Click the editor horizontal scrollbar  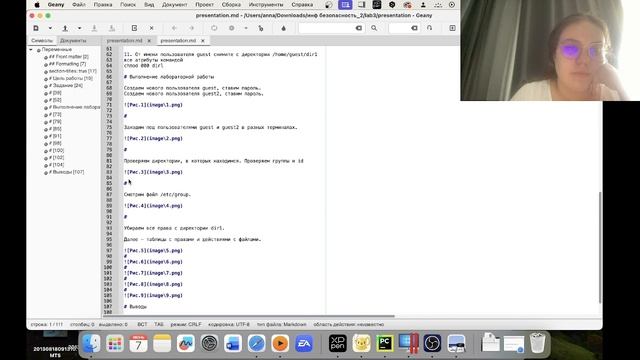pyautogui.click(x=249, y=316)
